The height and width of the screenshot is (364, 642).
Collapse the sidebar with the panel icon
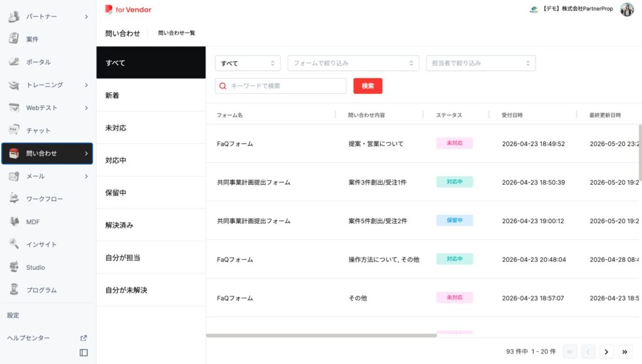83,353
